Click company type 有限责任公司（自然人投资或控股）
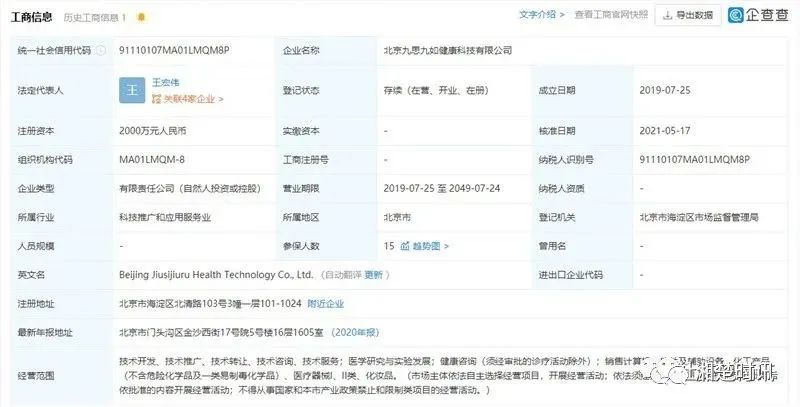 tap(190, 188)
